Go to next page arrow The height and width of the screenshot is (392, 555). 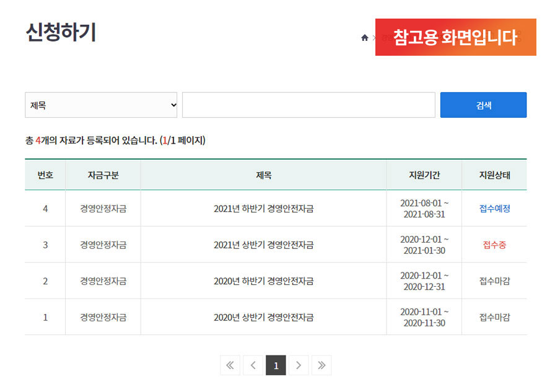click(299, 365)
